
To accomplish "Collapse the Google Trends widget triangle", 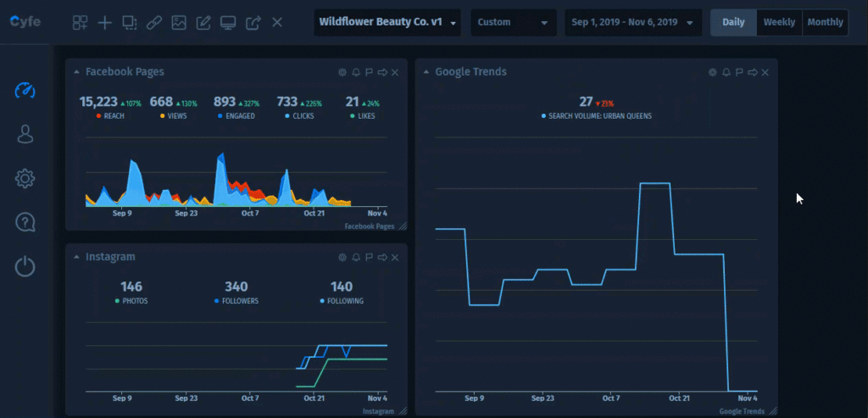I will coord(426,72).
